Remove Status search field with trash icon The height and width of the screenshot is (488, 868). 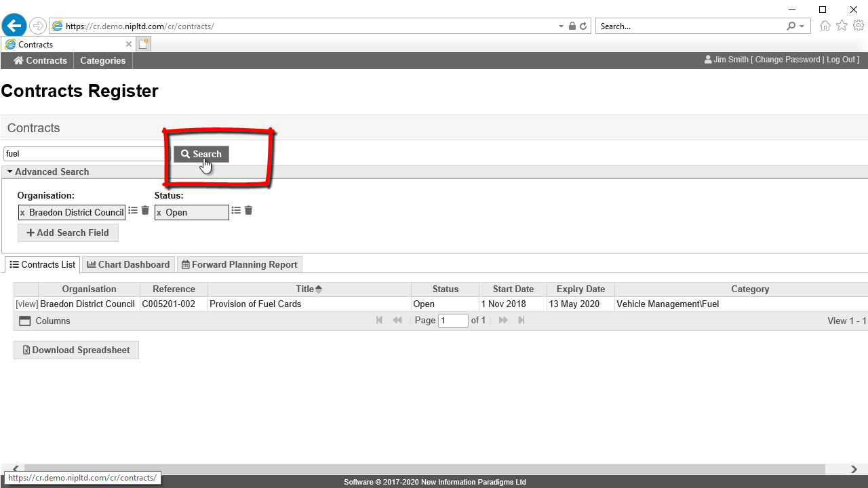[x=248, y=211]
